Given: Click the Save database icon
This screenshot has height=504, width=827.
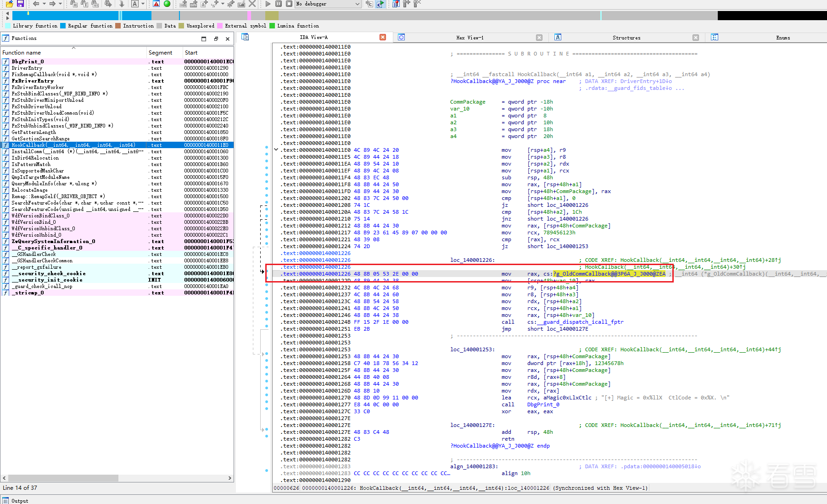Looking at the screenshot, I should [x=20, y=4].
